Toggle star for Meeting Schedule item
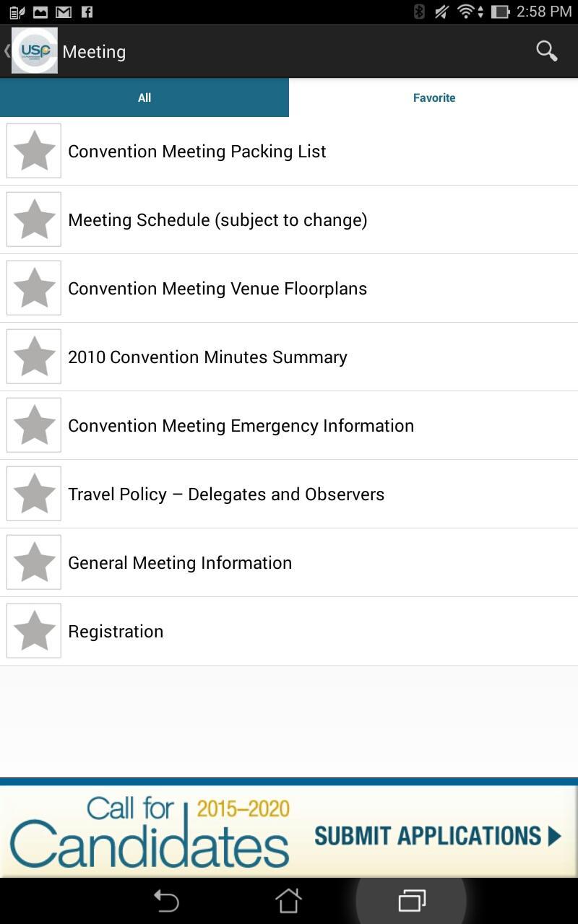Screen dimensions: 578x924 pyautogui.click(x=34, y=219)
